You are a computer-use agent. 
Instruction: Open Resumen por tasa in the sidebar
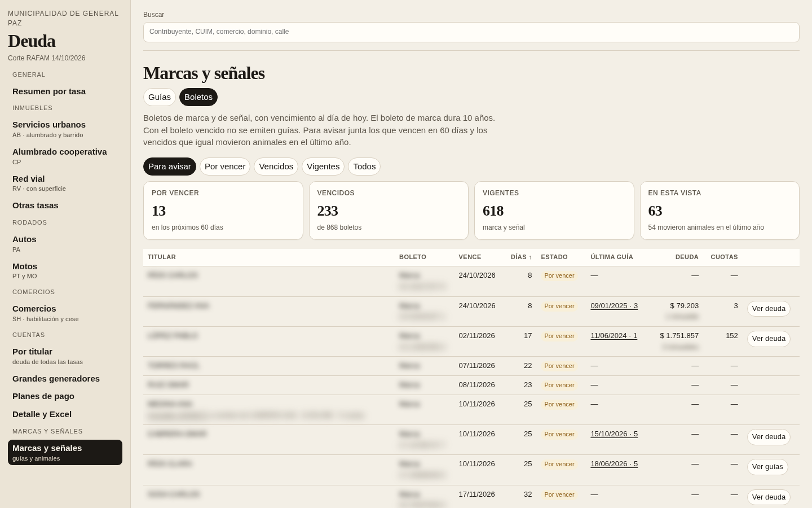65,91
